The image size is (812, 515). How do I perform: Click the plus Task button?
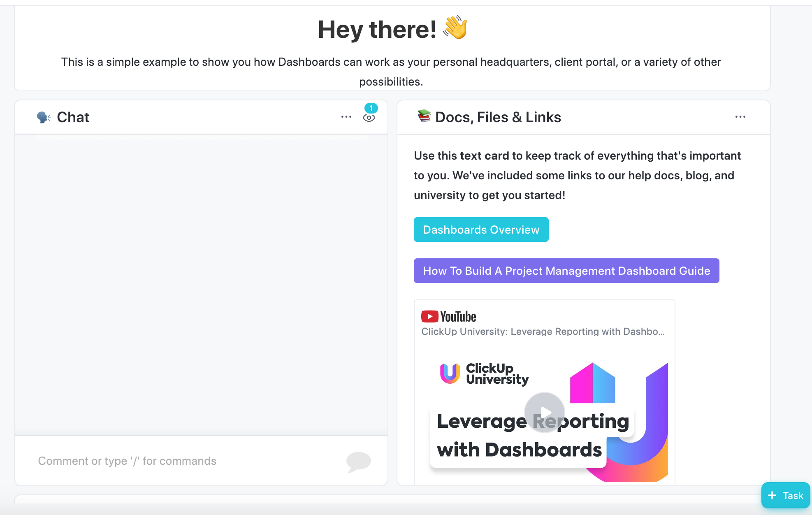click(786, 495)
